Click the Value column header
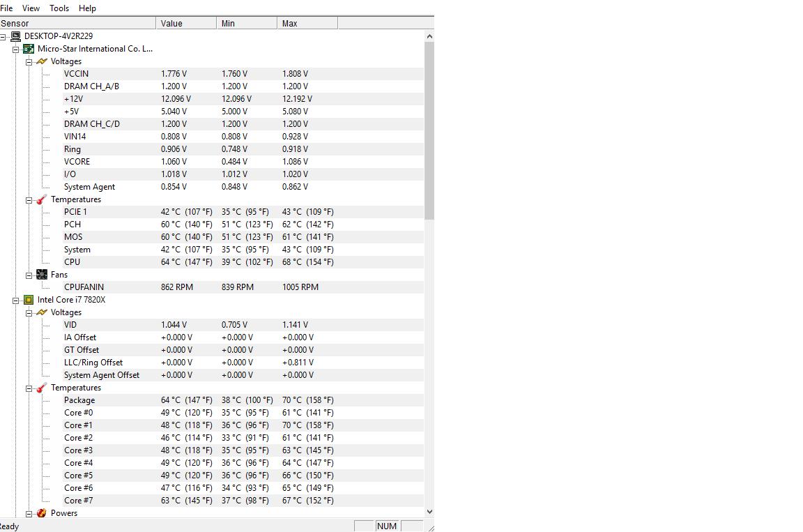Screen dimensions: 803x532 pos(186,23)
